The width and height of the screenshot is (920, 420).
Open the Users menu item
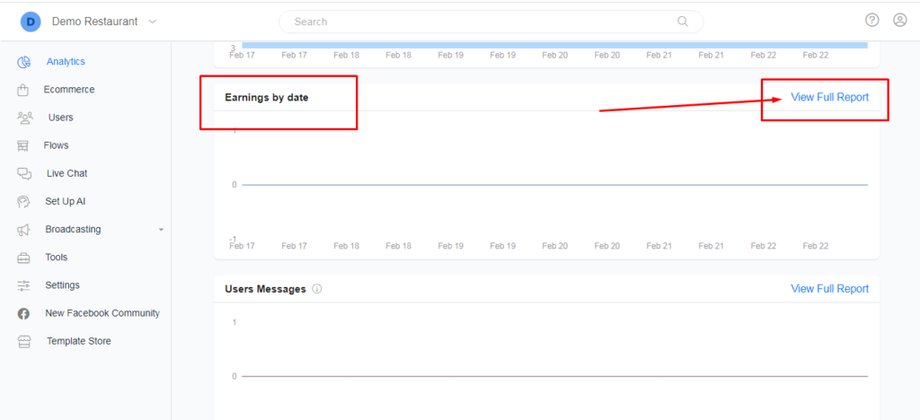60,117
